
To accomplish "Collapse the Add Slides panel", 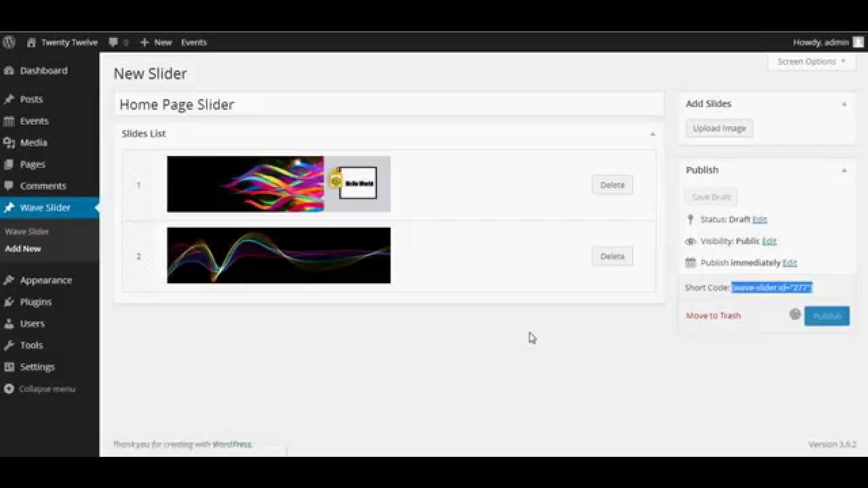I will tap(844, 104).
